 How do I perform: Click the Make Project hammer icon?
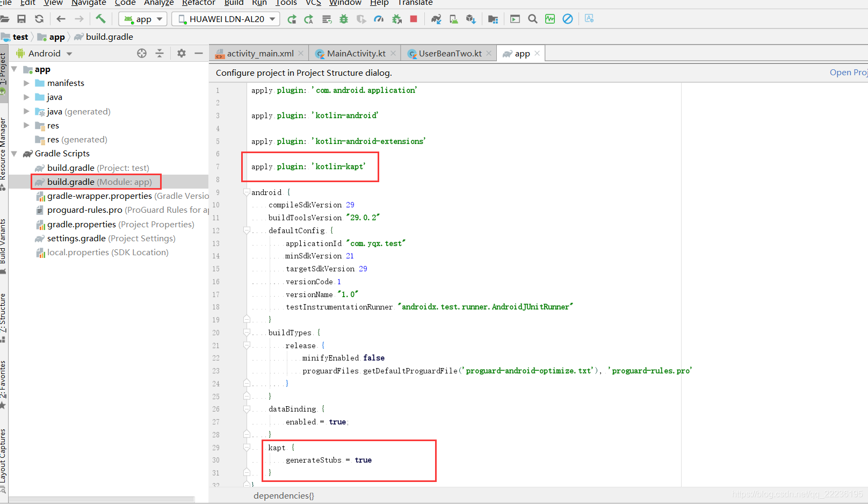100,19
